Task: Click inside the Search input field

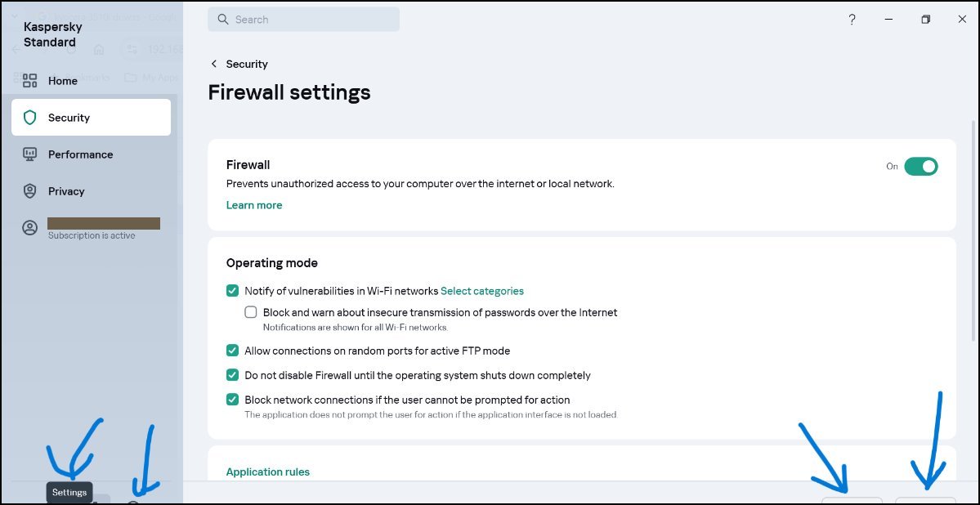Action: 304,20
